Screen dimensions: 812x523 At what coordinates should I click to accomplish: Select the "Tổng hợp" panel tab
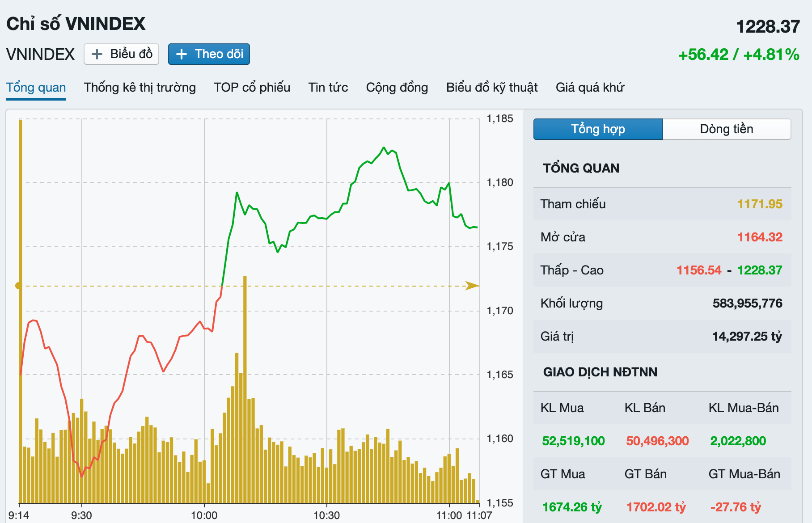598,129
